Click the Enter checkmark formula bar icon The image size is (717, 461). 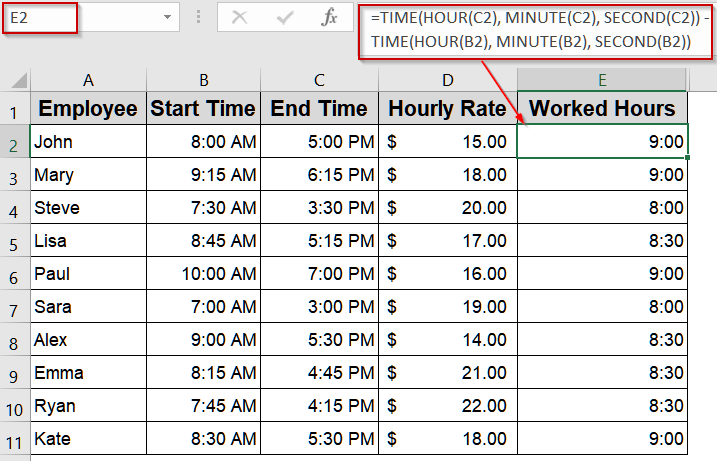[x=284, y=18]
